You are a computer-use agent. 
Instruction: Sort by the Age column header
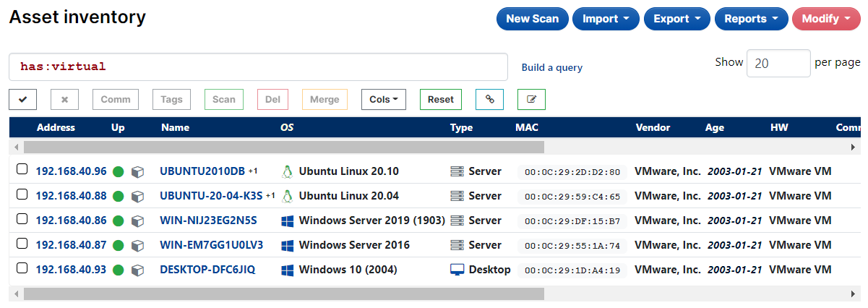pyautogui.click(x=715, y=127)
